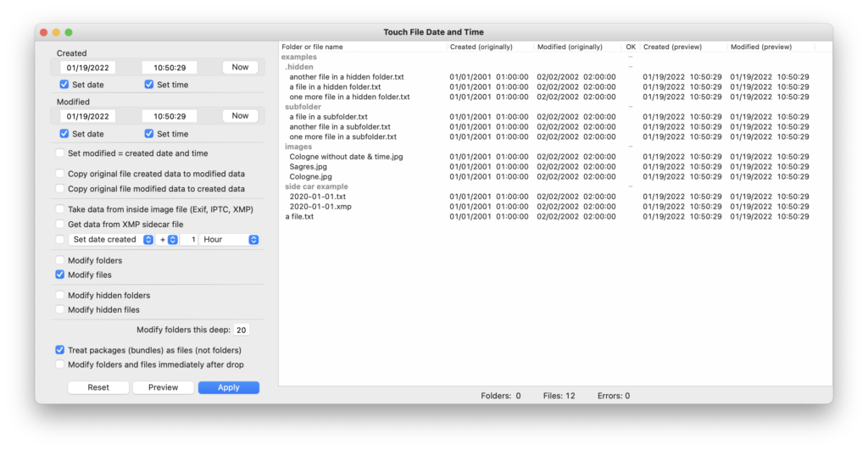Select the examples folder row

(x=555, y=57)
